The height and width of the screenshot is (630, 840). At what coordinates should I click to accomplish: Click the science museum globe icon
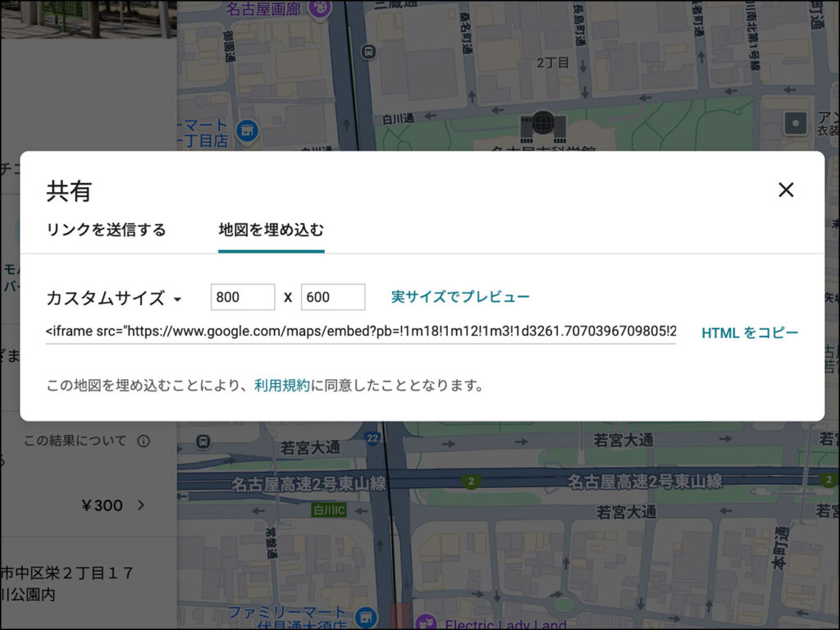coord(542,126)
